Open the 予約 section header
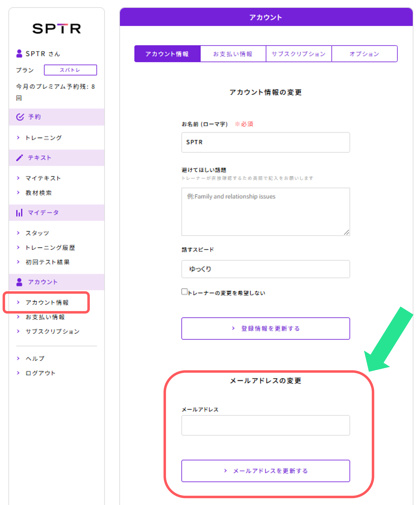The image size is (420, 505). point(57,117)
